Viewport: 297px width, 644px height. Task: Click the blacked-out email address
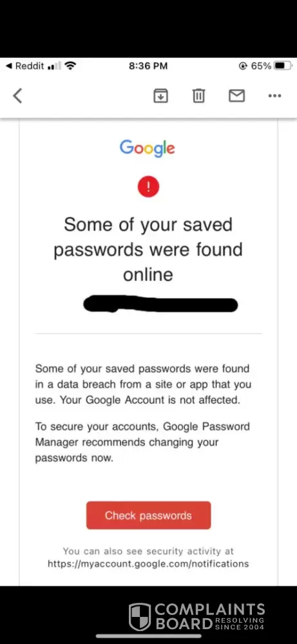(160, 305)
